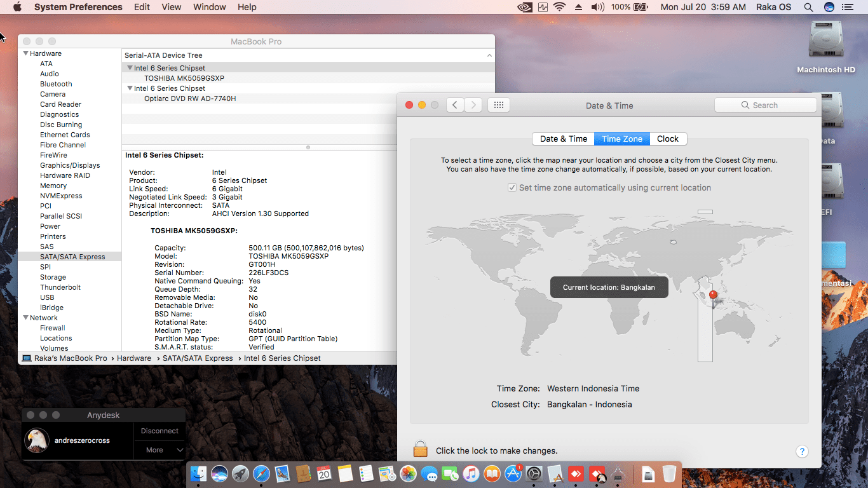Screen dimensions: 868x488
Task: Select NVMExpress in the sidebar
Action: [x=61, y=196]
